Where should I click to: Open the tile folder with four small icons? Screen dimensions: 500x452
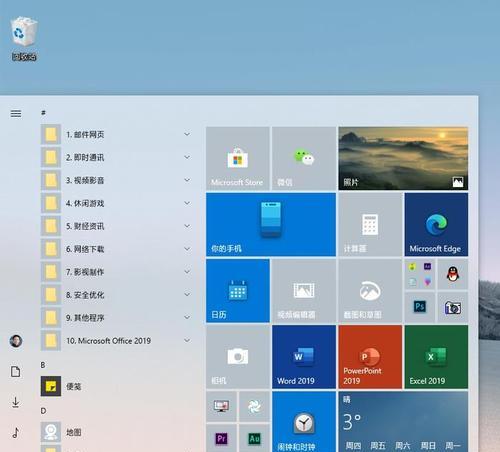tap(420, 274)
